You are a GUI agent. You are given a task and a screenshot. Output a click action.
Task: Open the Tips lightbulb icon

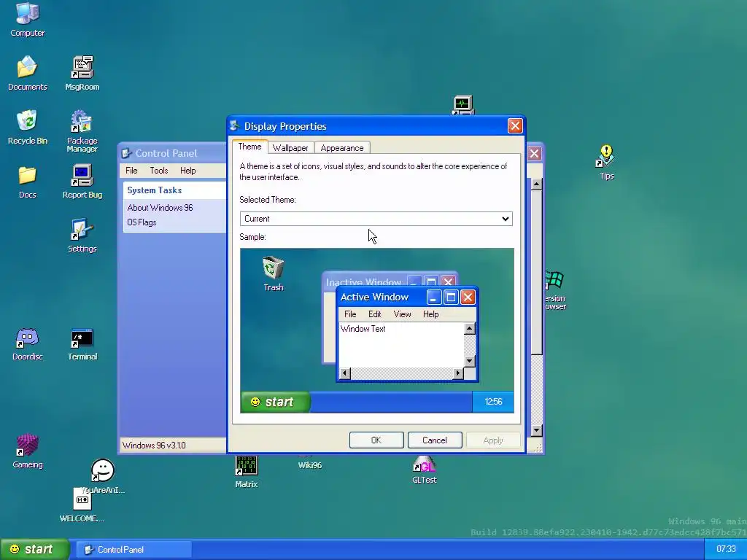pyautogui.click(x=606, y=163)
